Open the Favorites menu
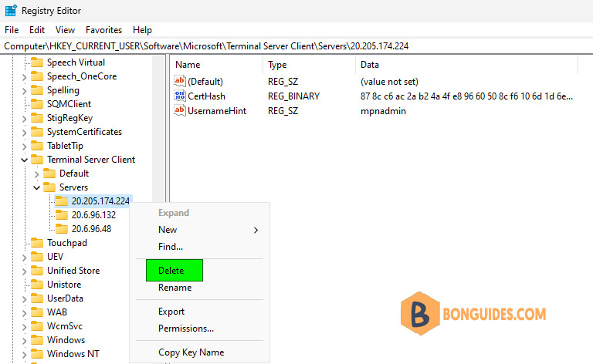 (x=103, y=30)
